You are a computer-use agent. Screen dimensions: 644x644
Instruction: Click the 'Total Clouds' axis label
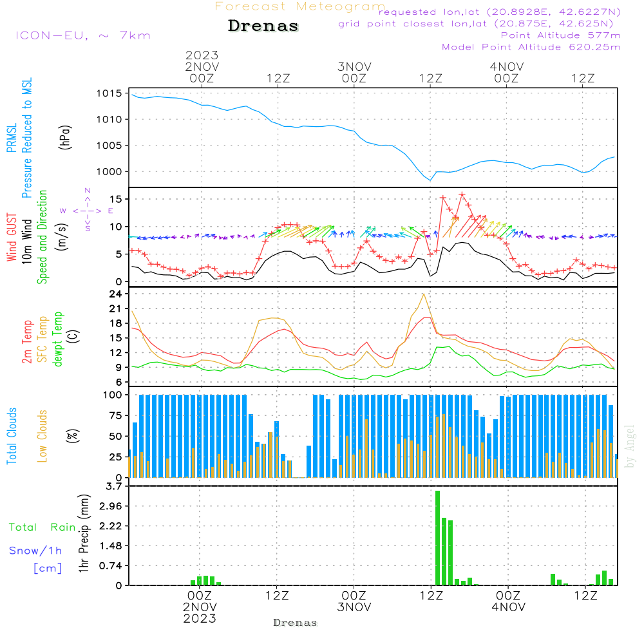coord(12,436)
